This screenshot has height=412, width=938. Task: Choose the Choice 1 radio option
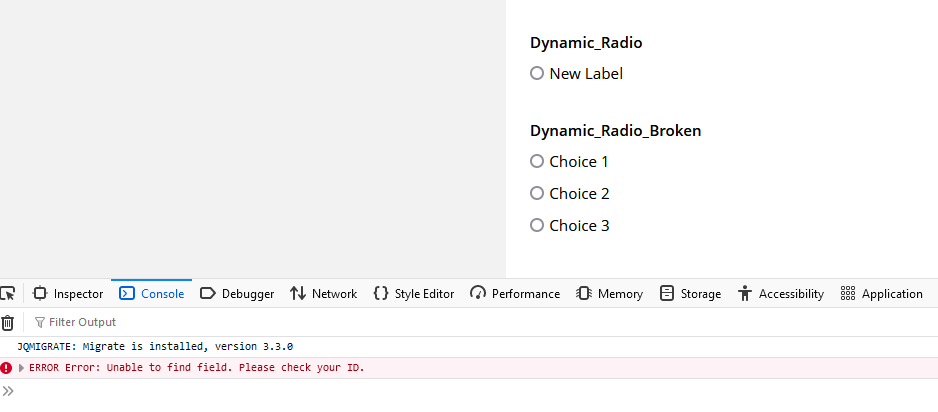pyautogui.click(x=537, y=161)
